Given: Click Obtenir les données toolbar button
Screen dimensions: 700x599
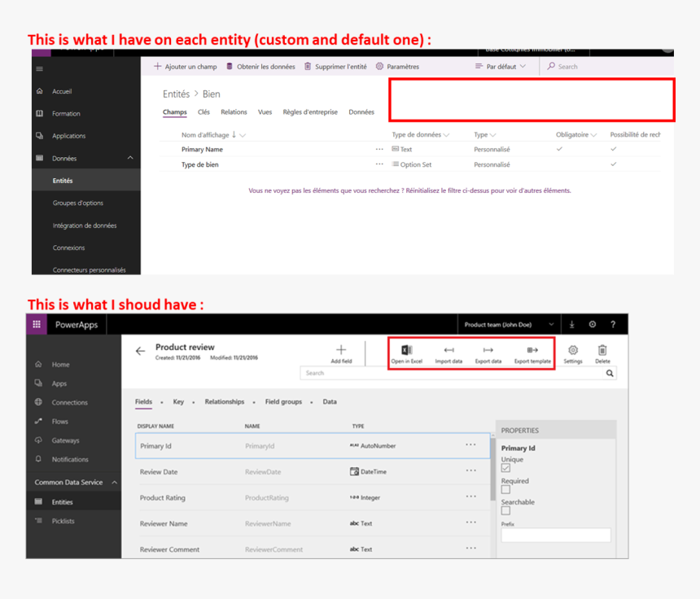Looking at the screenshot, I should coord(260,67).
